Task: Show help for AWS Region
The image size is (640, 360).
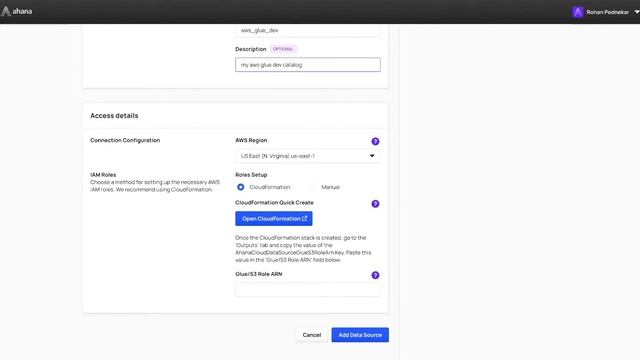Action: [x=375, y=141]
